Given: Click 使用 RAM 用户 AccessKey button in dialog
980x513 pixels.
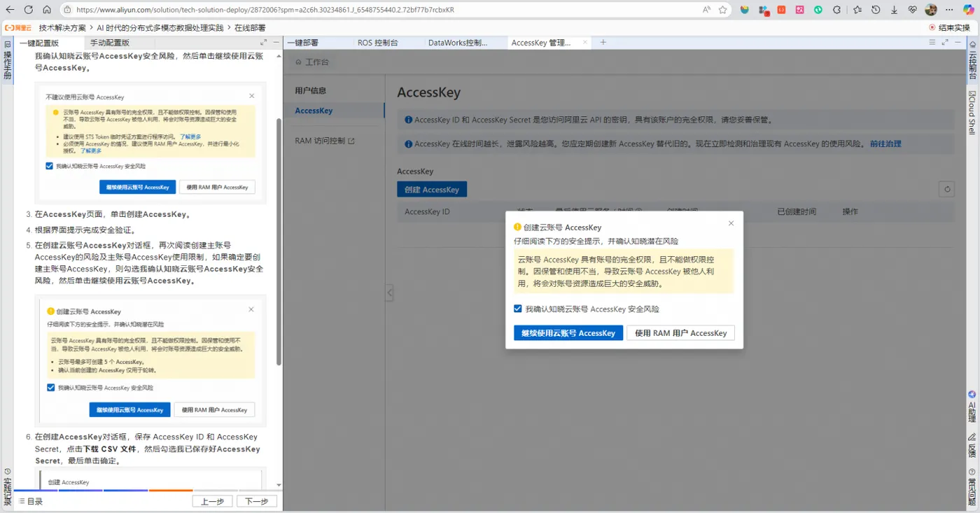Looking at the screenshot, I should [x=680, y=333].
